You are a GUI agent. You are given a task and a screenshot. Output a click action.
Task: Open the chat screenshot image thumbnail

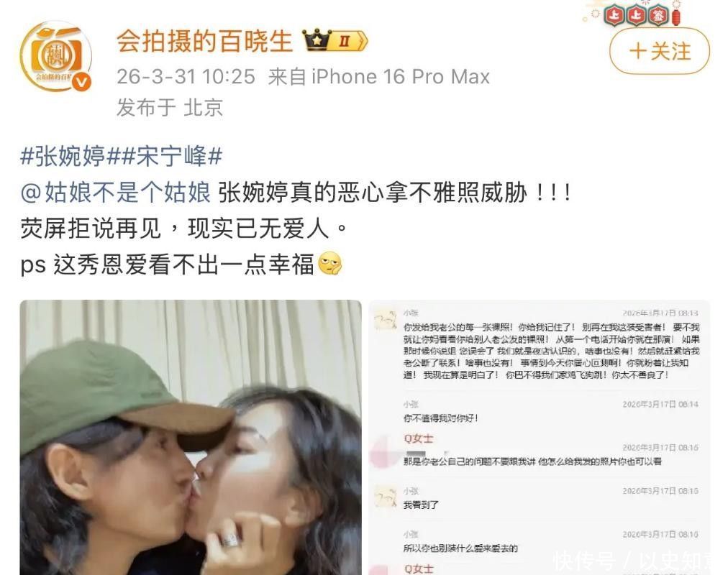pos(540,437)
